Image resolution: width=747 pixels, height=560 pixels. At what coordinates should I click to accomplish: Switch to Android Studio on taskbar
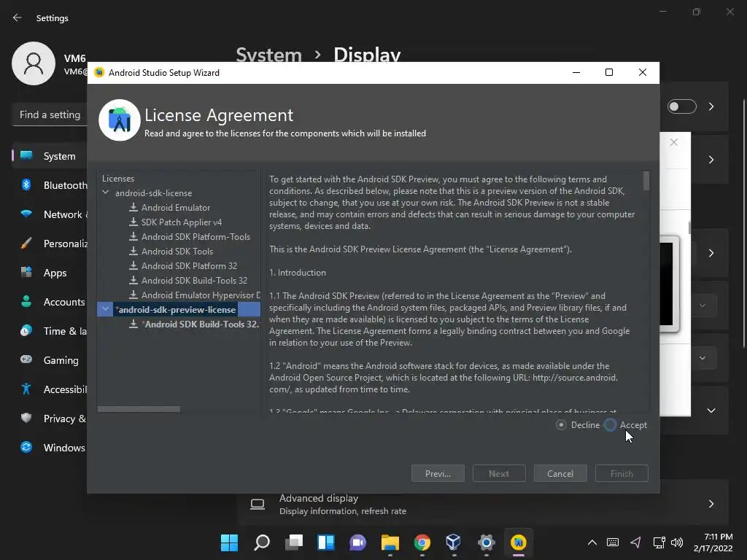[x=519, y=542]
